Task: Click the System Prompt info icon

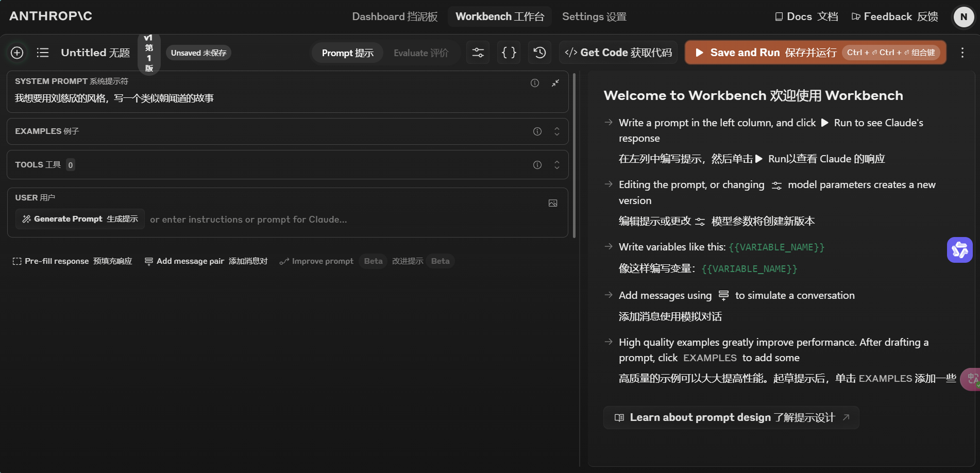Action: [535, 83]
